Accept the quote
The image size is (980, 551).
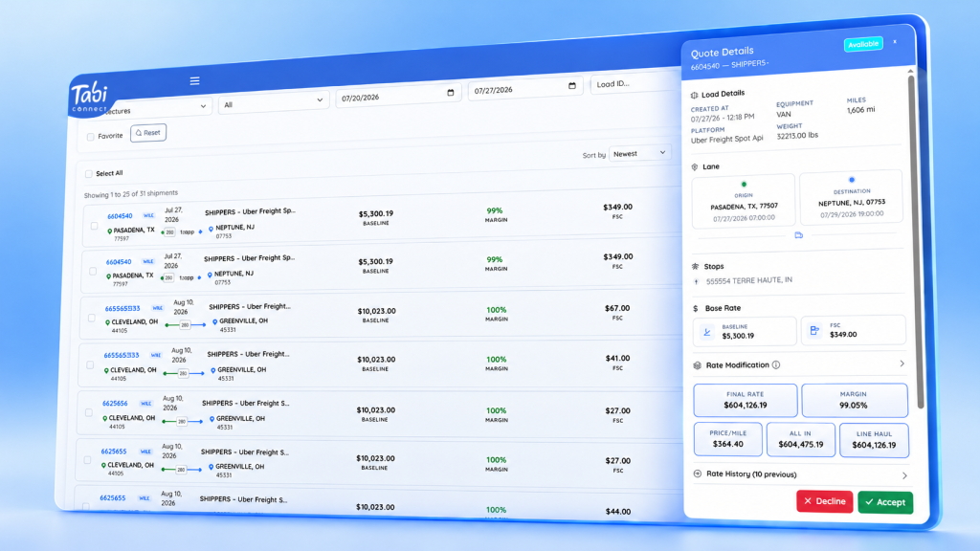[x=885, y=502]
